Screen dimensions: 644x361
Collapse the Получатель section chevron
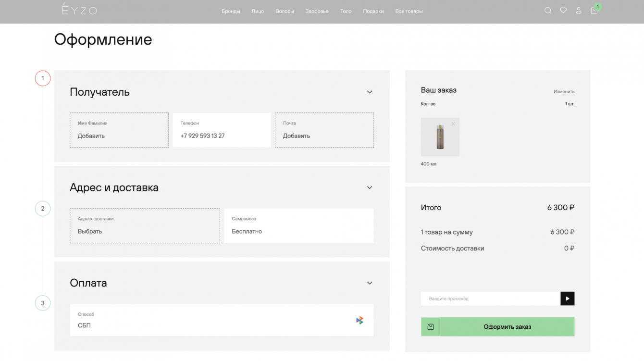tap(370, 92)
